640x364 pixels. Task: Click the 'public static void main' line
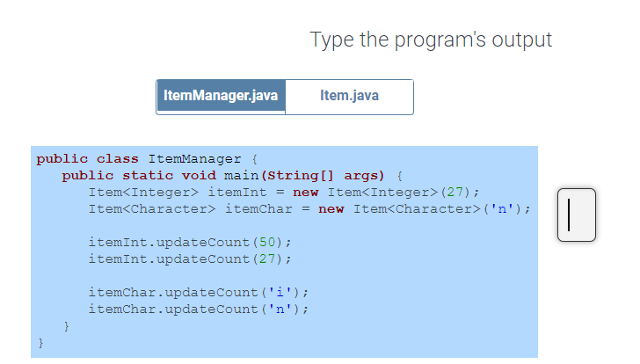click(x=232, y=176)
